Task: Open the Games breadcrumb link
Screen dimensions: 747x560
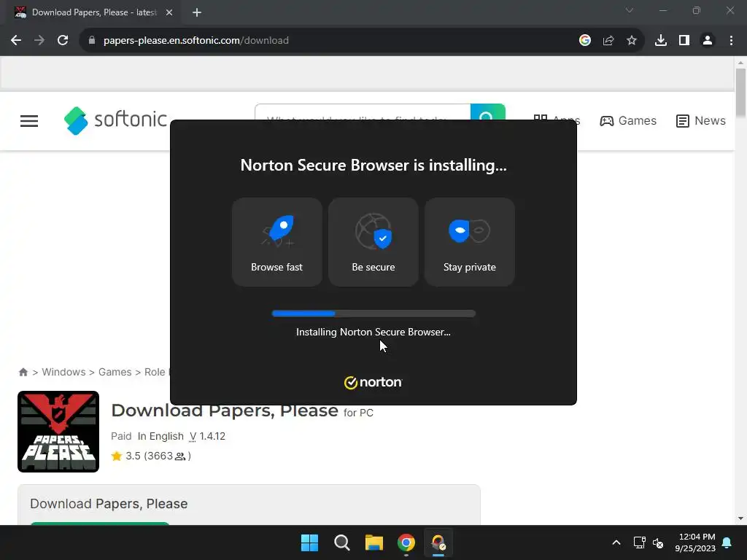Action: tap(115, 372)
